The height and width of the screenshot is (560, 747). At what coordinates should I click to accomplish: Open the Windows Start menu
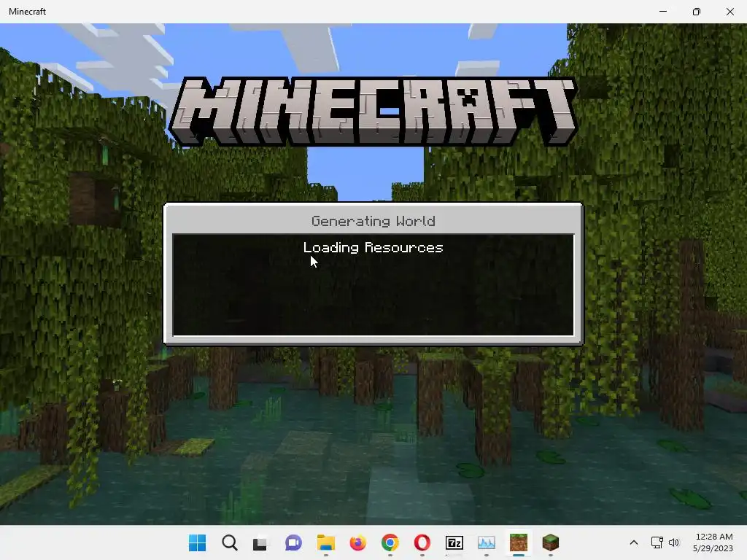click(197, 542)
